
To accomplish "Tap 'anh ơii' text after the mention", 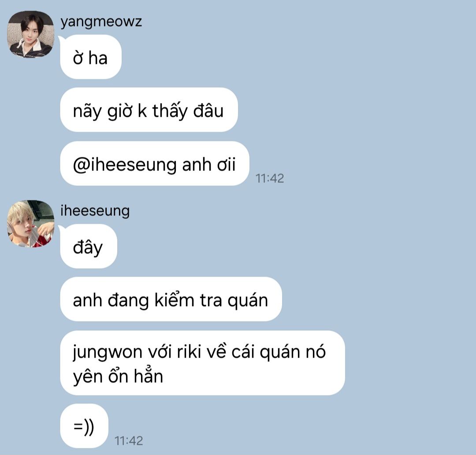I will (x=209, y=165).
